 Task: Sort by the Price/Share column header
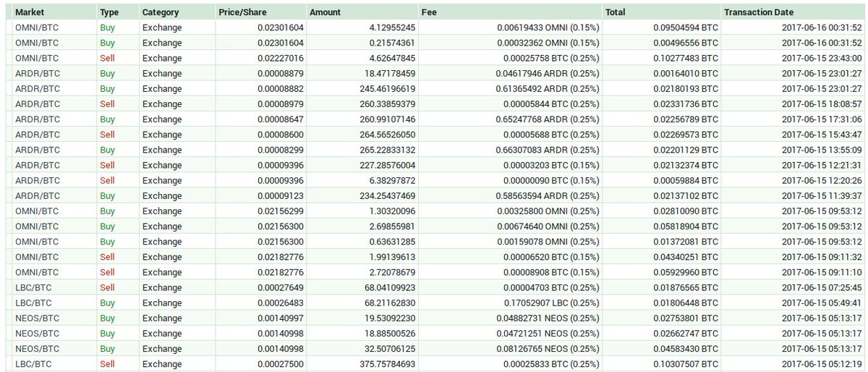click(242, 12)
